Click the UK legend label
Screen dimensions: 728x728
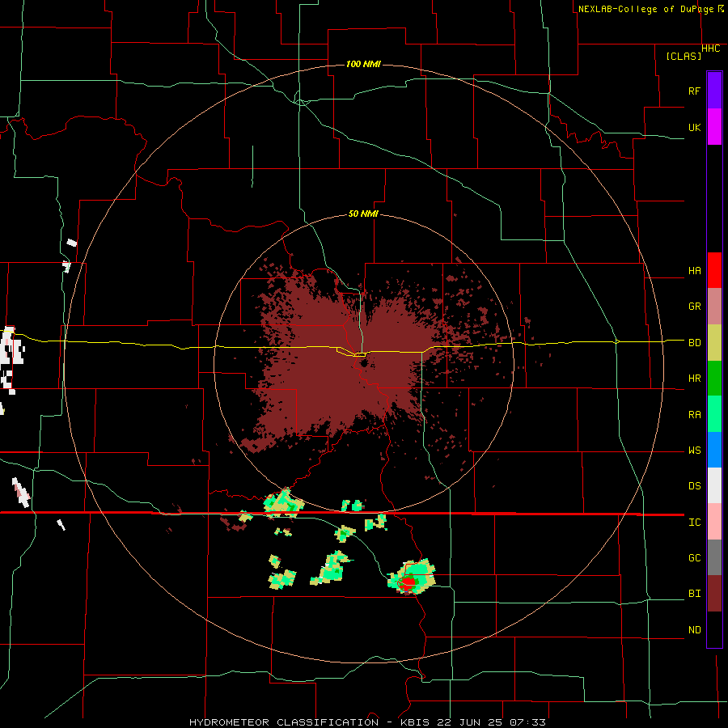(695, 127)
